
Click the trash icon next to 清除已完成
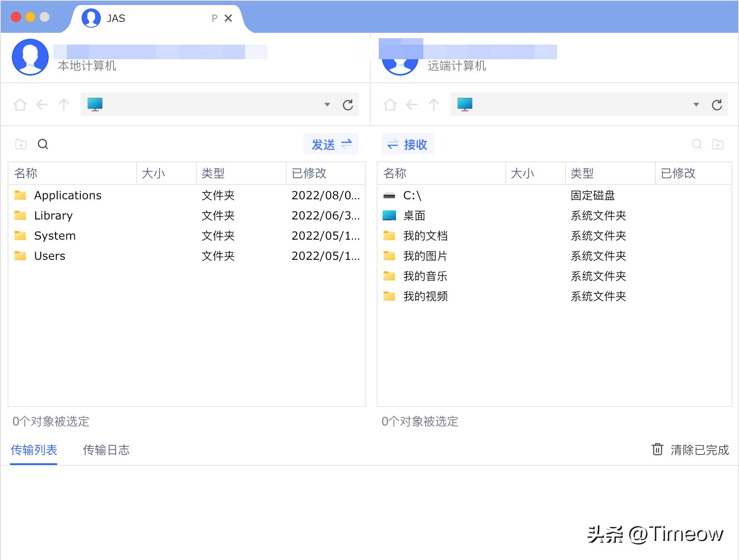pyautogui.click(x=657, y=450)
